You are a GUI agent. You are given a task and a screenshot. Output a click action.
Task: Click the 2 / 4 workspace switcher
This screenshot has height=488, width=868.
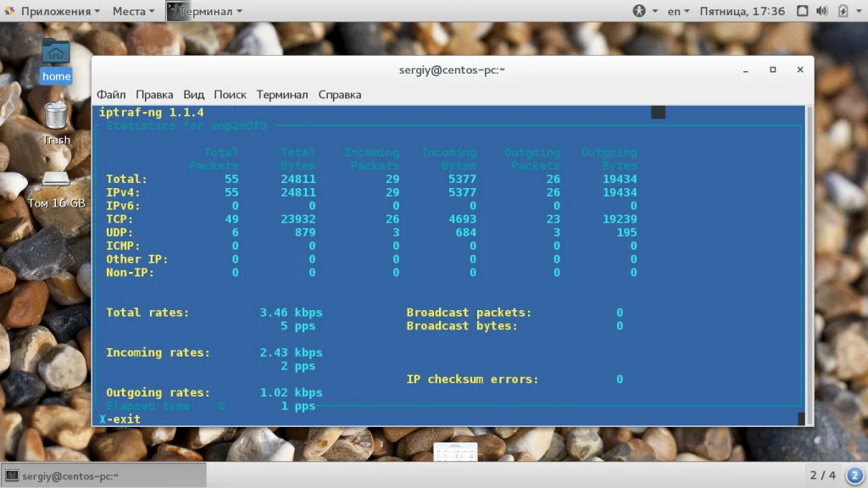pyautogui.click(x=822, y=475)
